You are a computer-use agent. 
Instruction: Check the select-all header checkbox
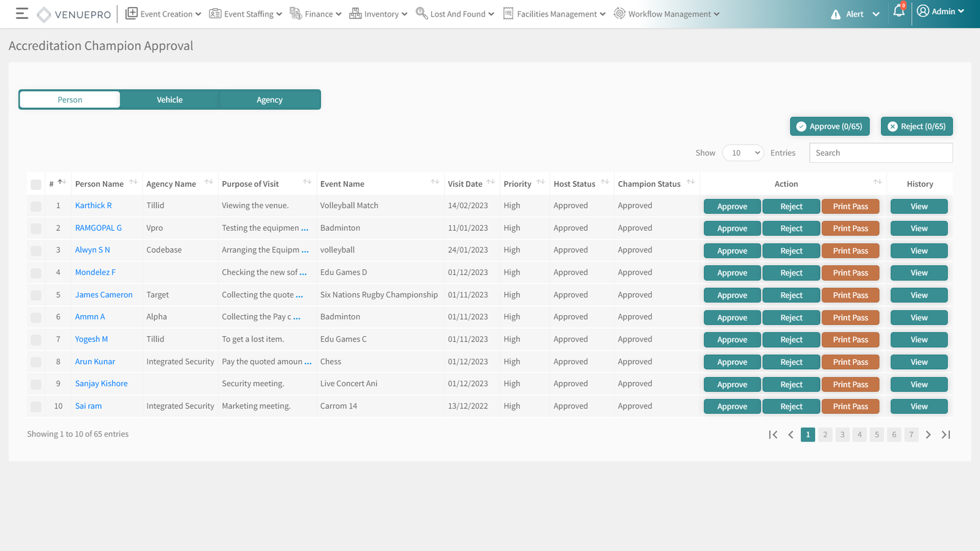pos(36,184)
